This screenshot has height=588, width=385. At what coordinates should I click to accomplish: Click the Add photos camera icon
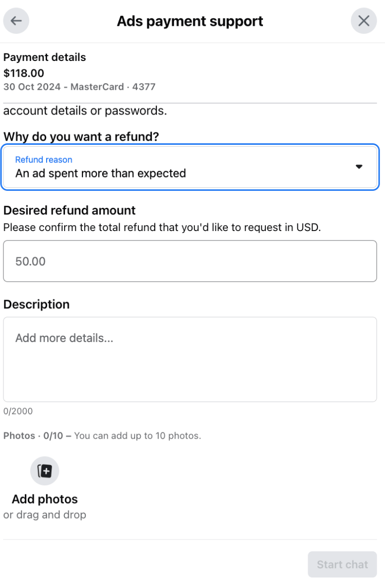[x=45, y=470]
